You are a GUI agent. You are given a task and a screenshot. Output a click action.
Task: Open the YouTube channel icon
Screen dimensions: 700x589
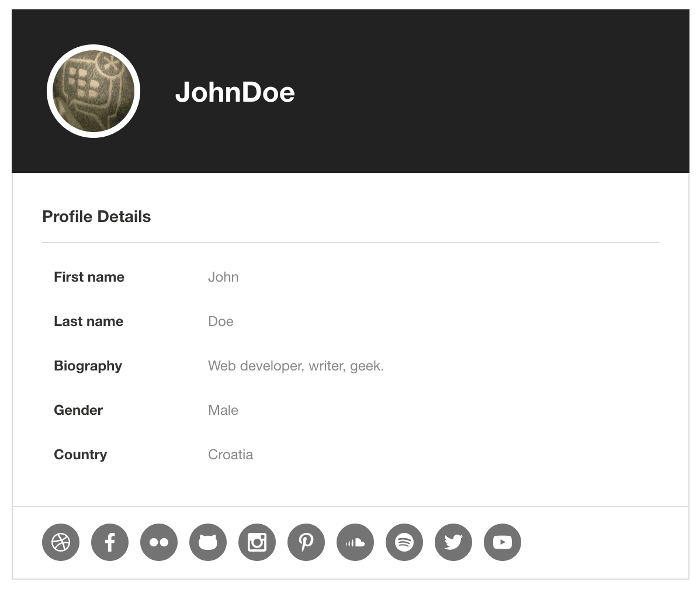click(503, 542)
